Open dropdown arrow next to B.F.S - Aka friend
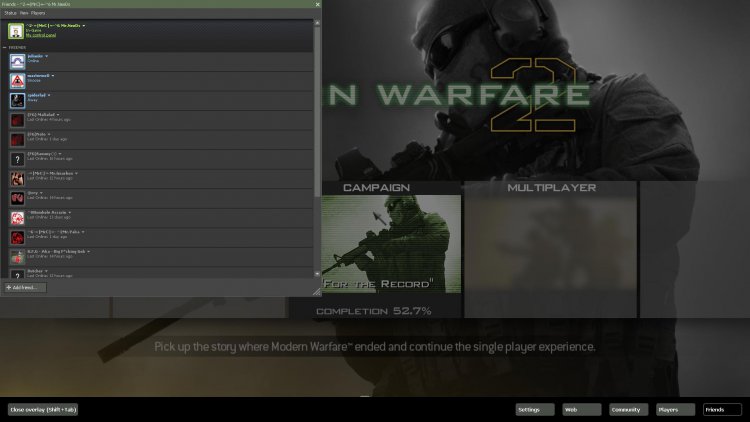Viewport: 750px width, 422px height. pyautogui.click(x=88, y=252)
